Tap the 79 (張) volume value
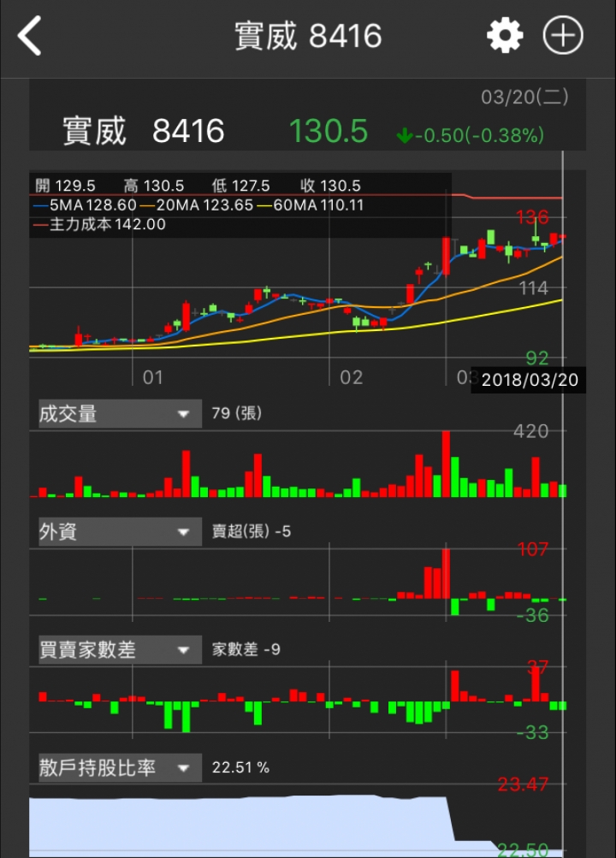Viewport: 616px width, 858px height. (236, 413)
